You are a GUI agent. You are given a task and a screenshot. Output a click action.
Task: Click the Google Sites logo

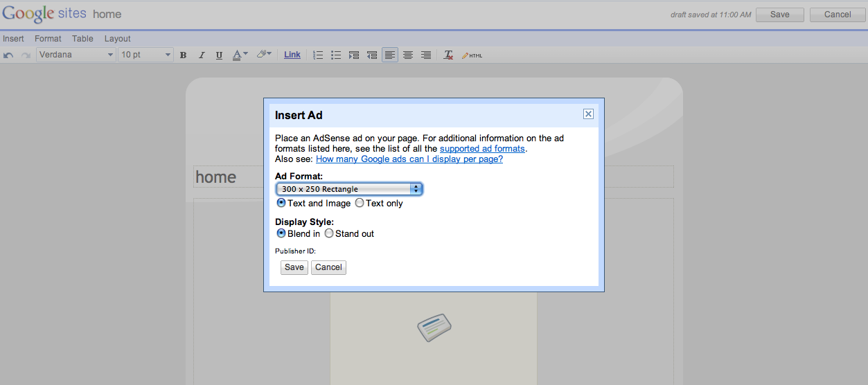tap(44, 14)
